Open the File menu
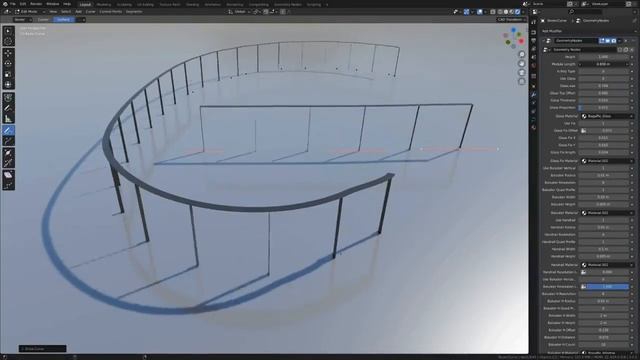640x360 pixels. [13, 4]
